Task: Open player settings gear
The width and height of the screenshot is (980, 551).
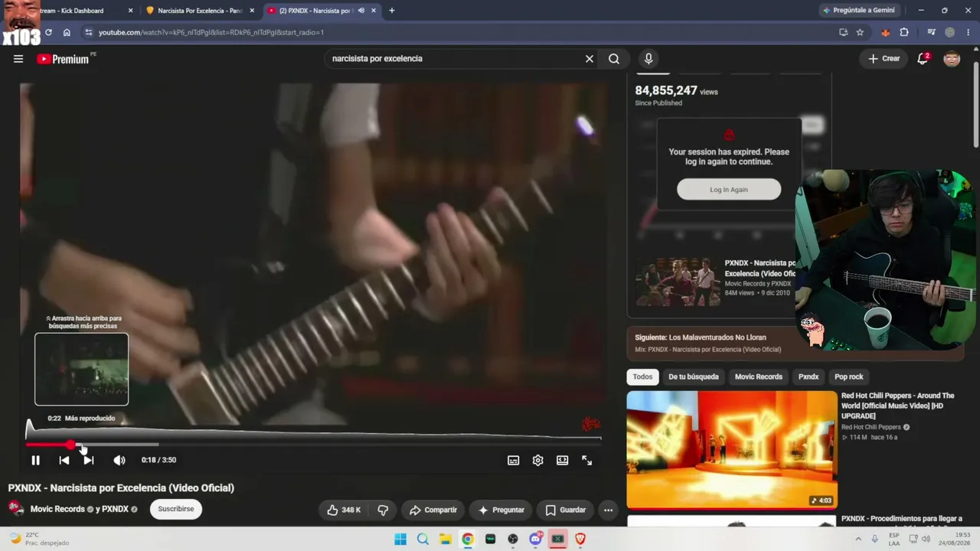Action: [537, 460]
